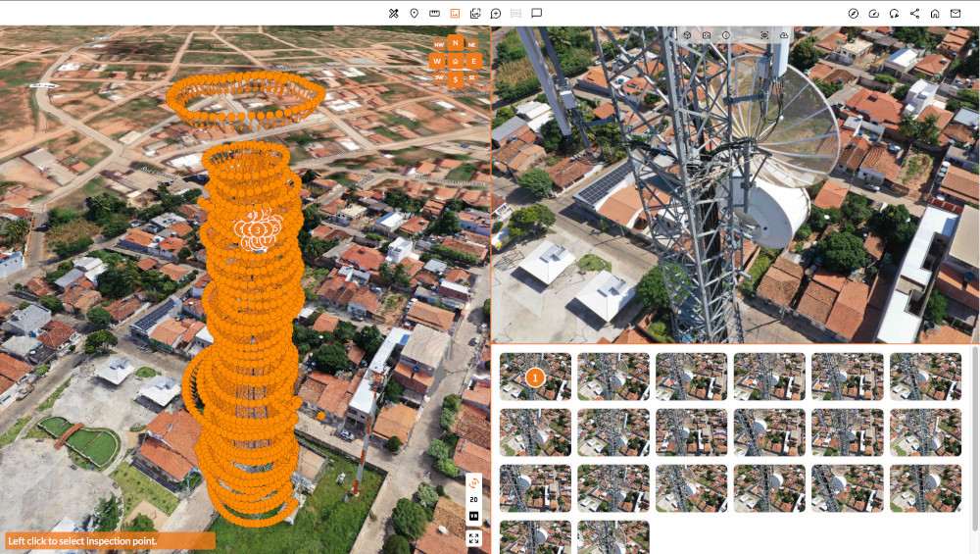Open second thumbnail in third gallery row
Screen dimensions: 980x554
[613, 488]
